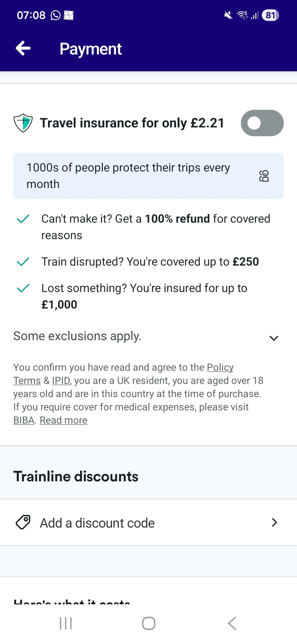The width and height of the screenshot is (297, 644).
Task: Visit the BIBA link
Action: click(24, 420)
